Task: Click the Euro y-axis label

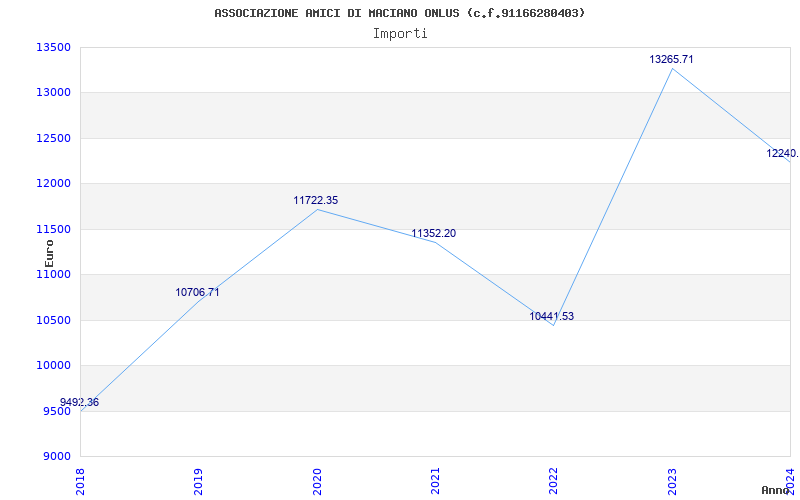Action: 49,253
